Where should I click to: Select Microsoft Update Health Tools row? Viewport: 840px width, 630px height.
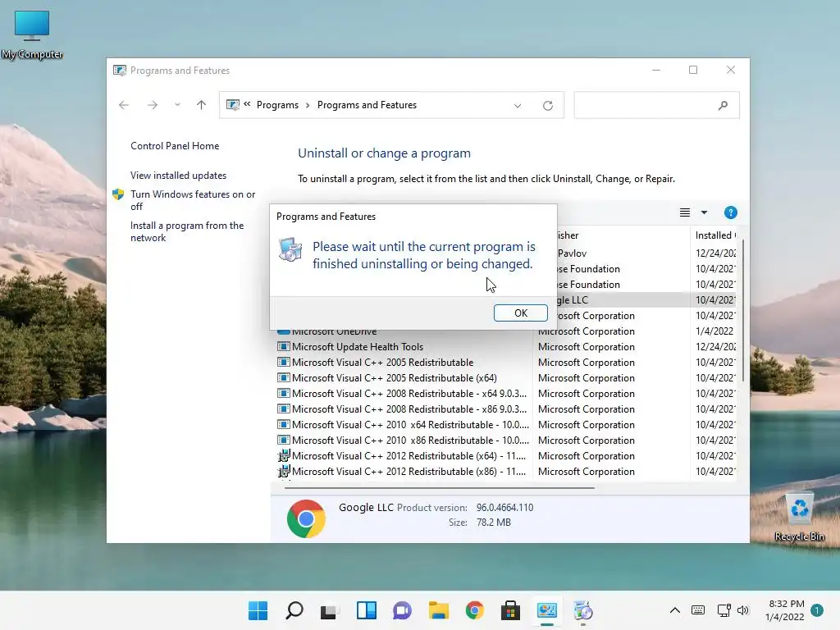click(506, 347)
